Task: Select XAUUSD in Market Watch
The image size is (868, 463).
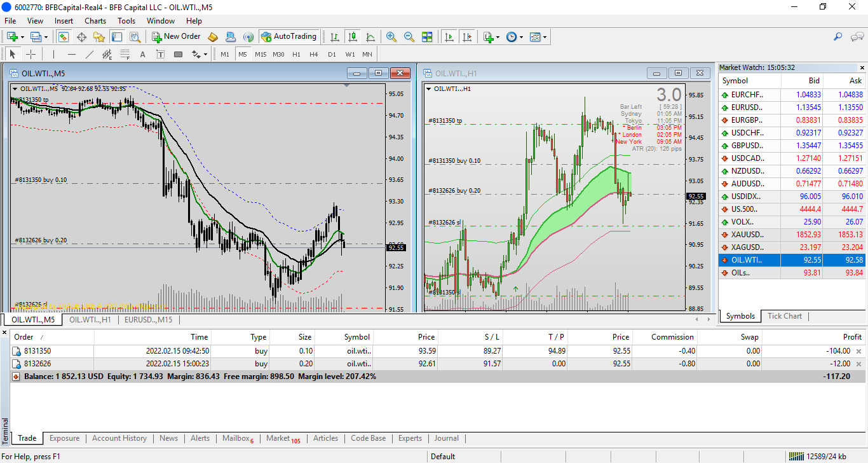Action: tap(747, 235)
